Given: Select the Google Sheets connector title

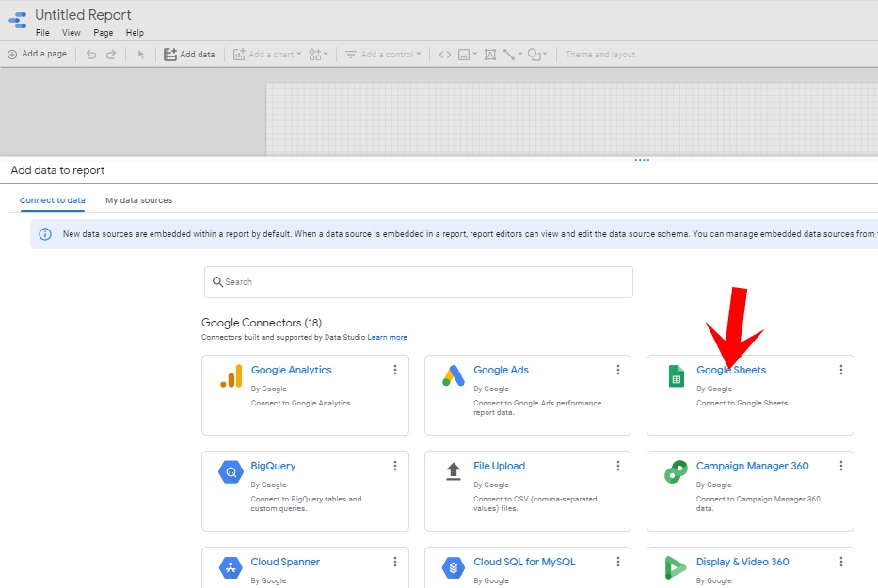Looking at the screenshot, I should click(731, 370).
